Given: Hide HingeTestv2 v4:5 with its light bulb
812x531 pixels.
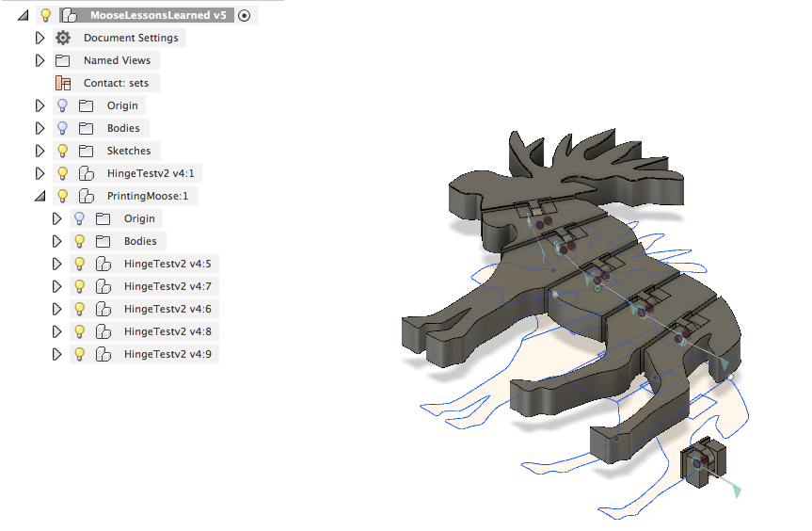Looking at the screenshot, I should (80, 264).
